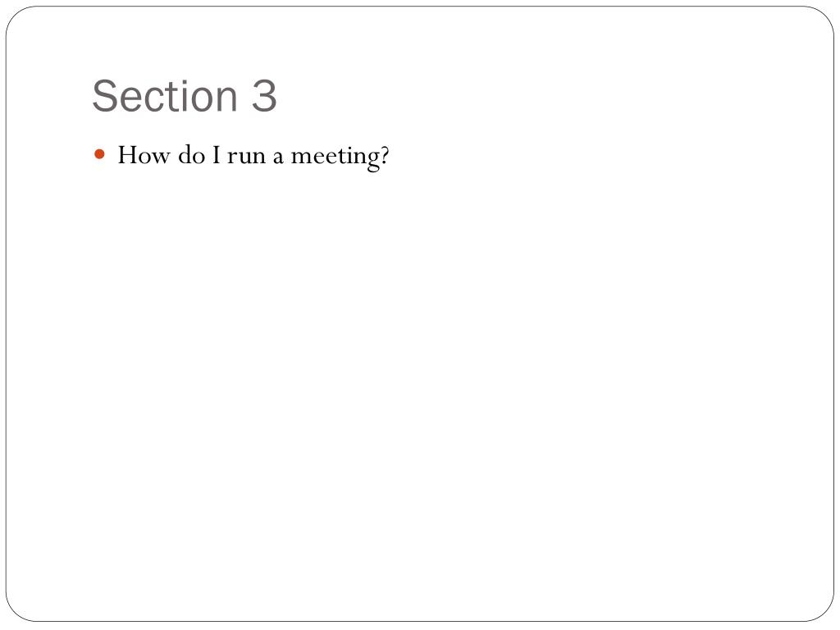Image resolution: width=840 pixels, height=630 pixels.
Task: Click the empty slide area below the bullet
Action: pos(420,386)
